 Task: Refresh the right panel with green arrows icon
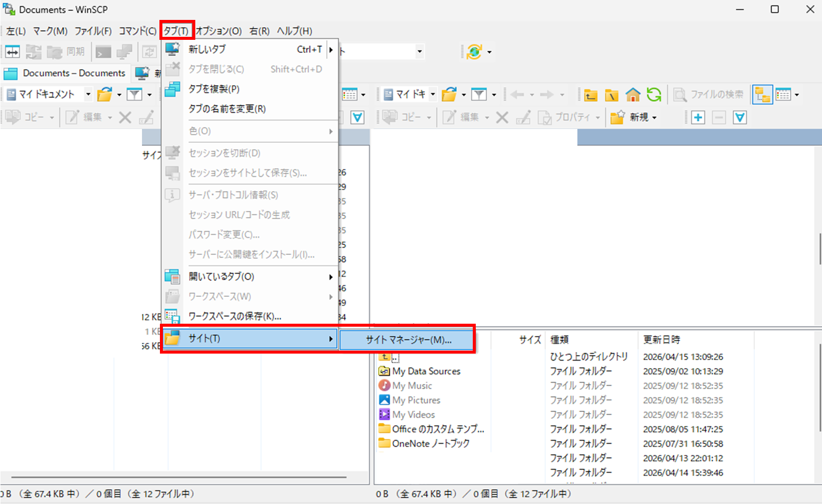[x=654, y=95]
